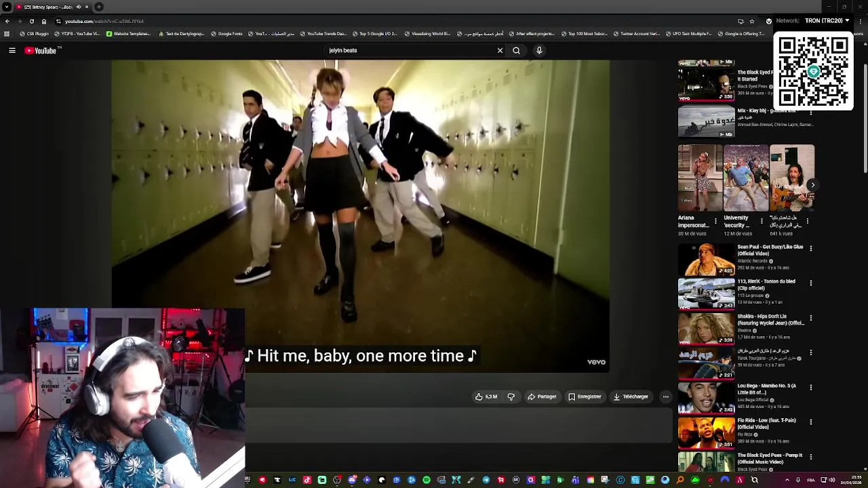The height and width of the screenshot is (488, 868).
Task: Clear the search box text
Action: pos(500,50)
